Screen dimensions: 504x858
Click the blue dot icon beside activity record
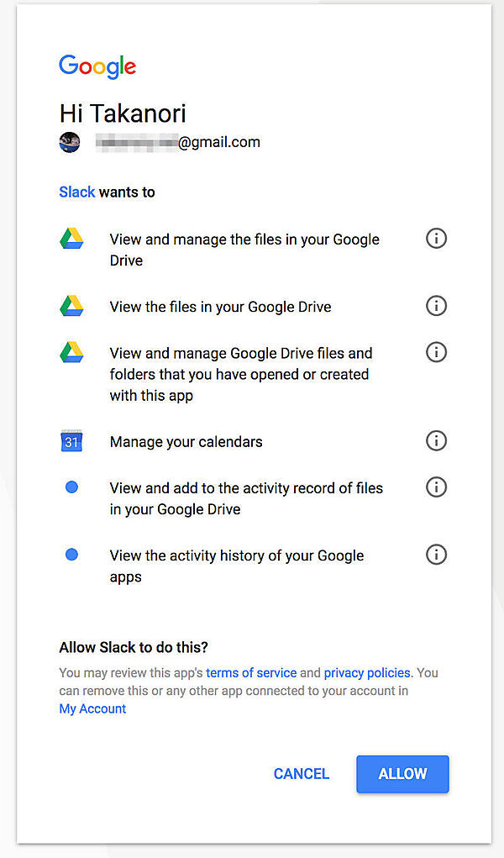click(71, 487)
